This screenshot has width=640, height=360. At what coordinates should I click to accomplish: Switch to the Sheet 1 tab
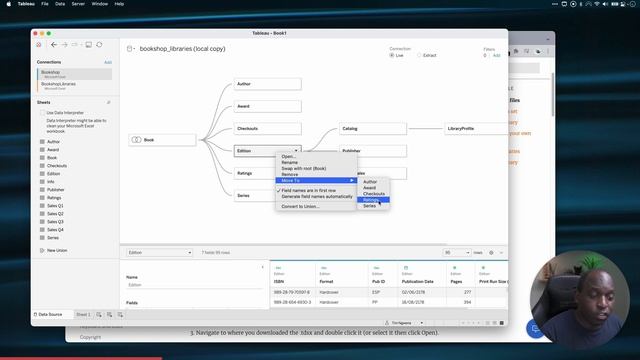pos(83,315)
